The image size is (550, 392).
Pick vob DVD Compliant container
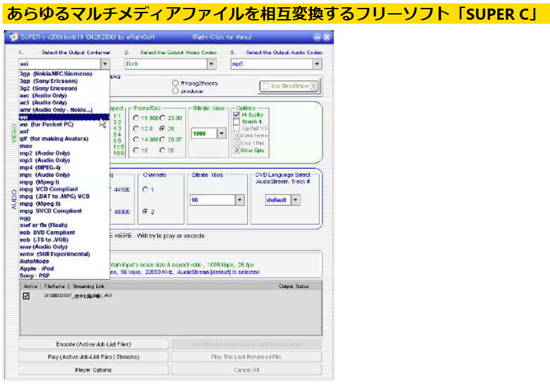(x=47, y=233)
